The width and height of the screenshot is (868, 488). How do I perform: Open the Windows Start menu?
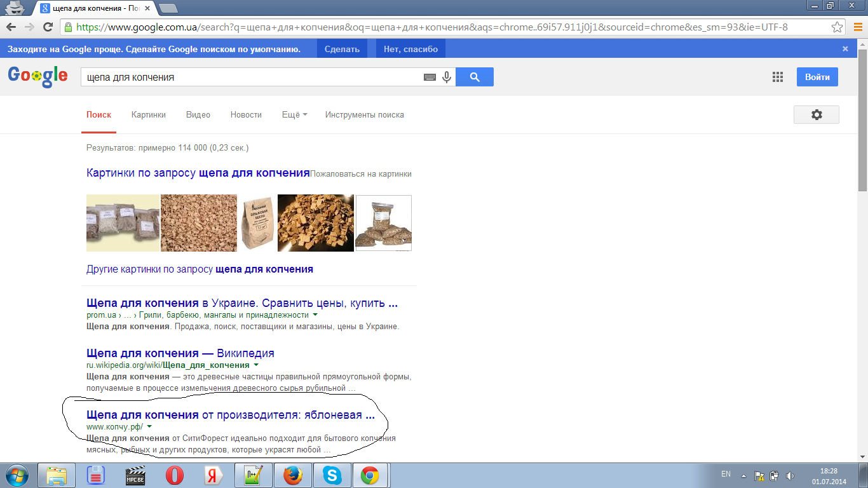[x=17, y=475]
